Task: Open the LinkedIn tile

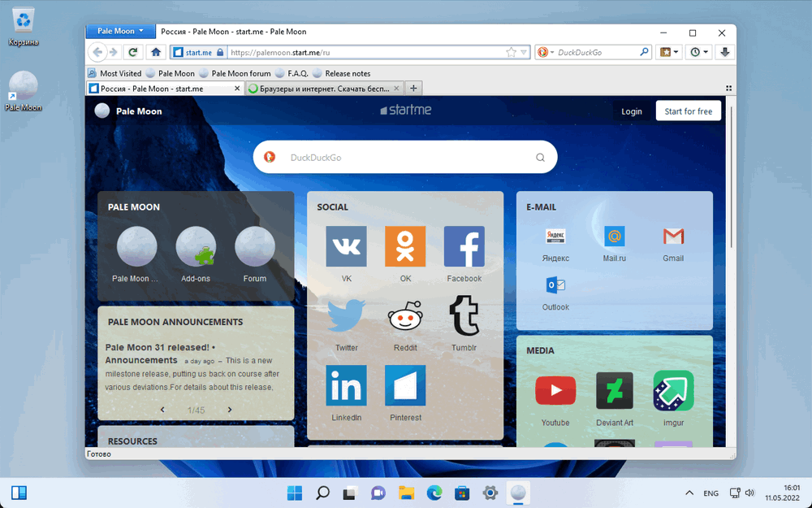Action: (347, 385)
